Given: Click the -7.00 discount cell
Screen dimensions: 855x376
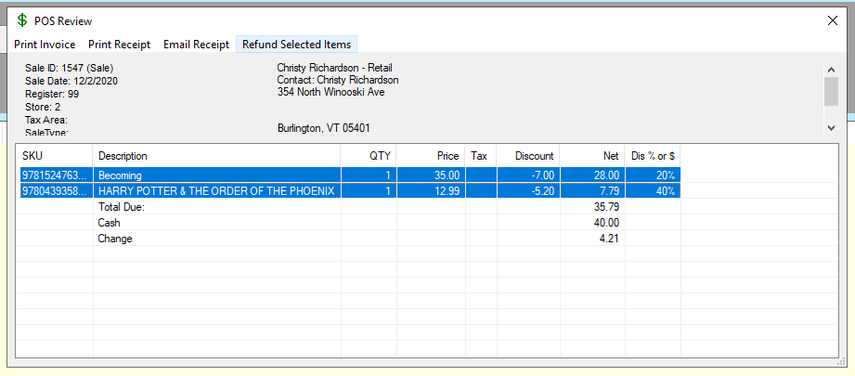Looking at the screenshot, I should click(528, 175).
